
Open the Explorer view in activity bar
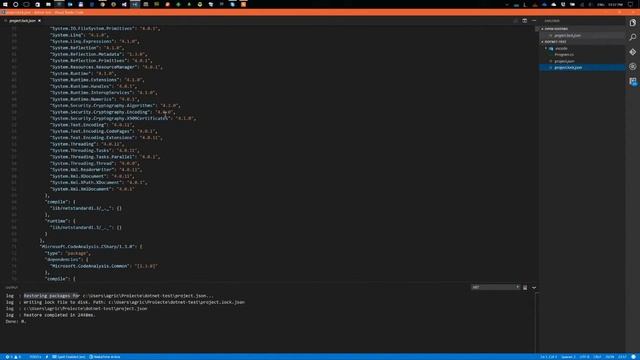(633, 23)
